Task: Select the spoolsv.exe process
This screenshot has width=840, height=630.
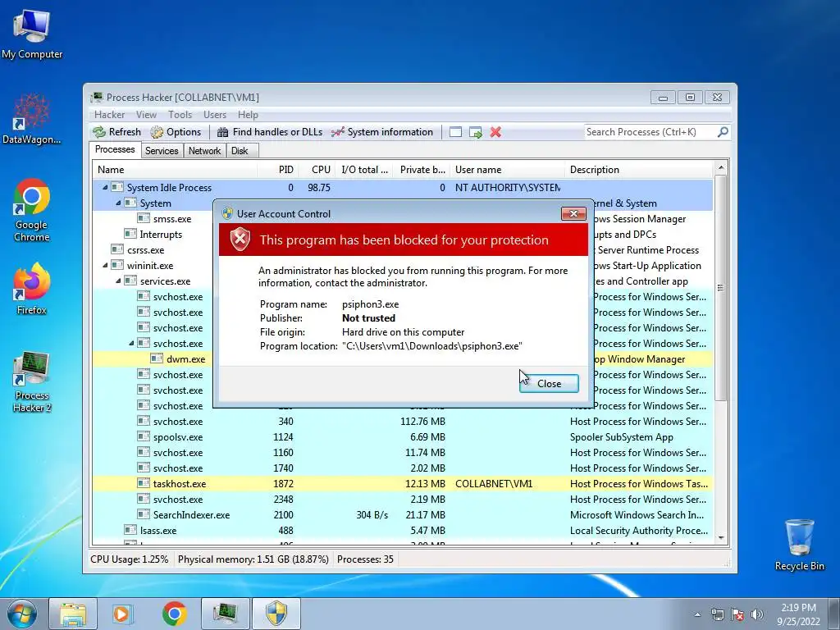Action: coord(402,437)
